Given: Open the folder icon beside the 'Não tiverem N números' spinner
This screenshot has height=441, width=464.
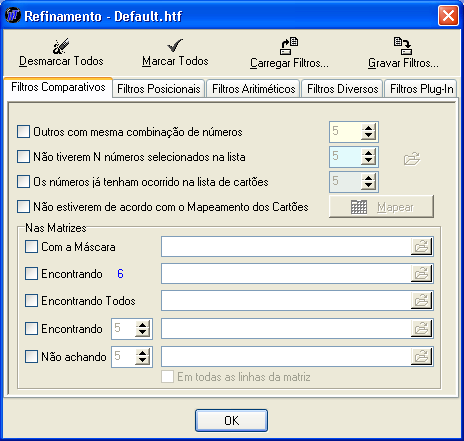Looking at the screenshot, I should tap(412, 159).
